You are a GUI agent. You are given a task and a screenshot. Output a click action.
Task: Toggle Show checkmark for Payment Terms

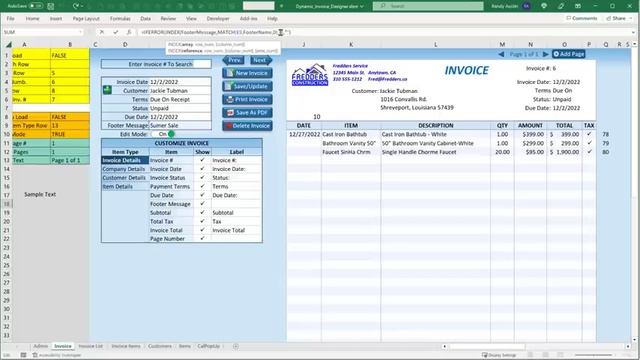[x=202, y=186]
